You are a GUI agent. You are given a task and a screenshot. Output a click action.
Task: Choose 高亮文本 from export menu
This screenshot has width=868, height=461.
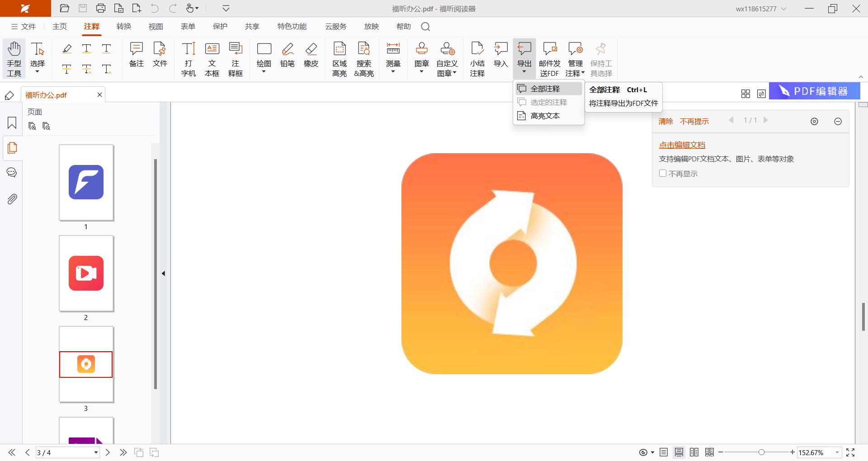tap(549, 116)
